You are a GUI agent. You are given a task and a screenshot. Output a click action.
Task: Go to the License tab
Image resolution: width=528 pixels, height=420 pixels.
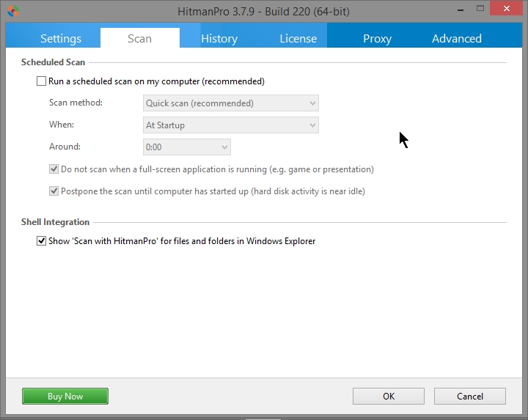click(x=298, y=38)
